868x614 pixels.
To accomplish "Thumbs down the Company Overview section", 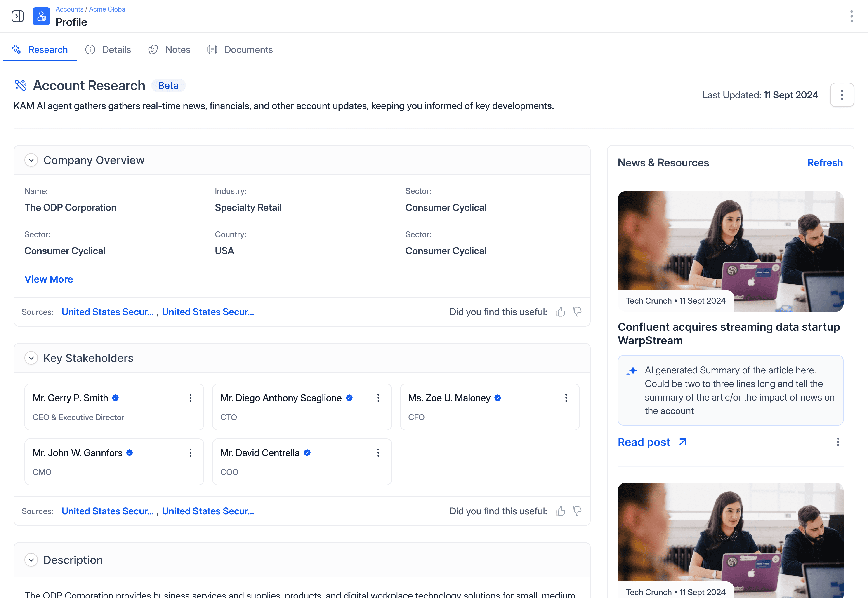I will pos(577,312).
